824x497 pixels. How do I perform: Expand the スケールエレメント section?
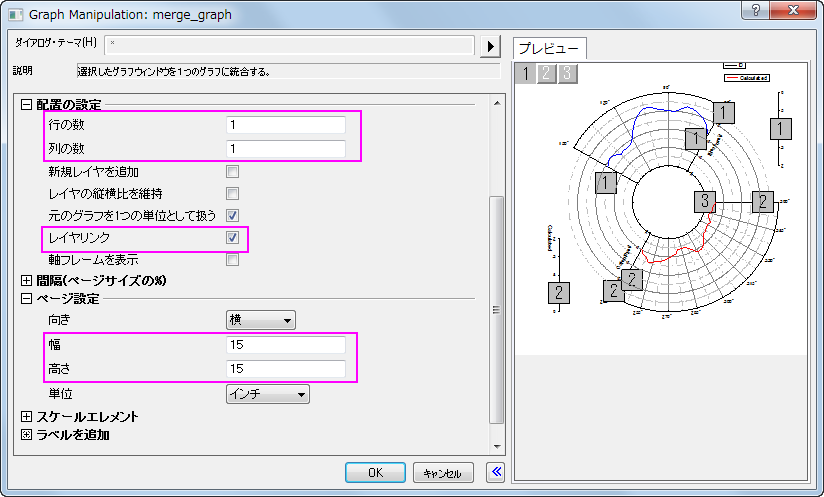click(26, 417)
